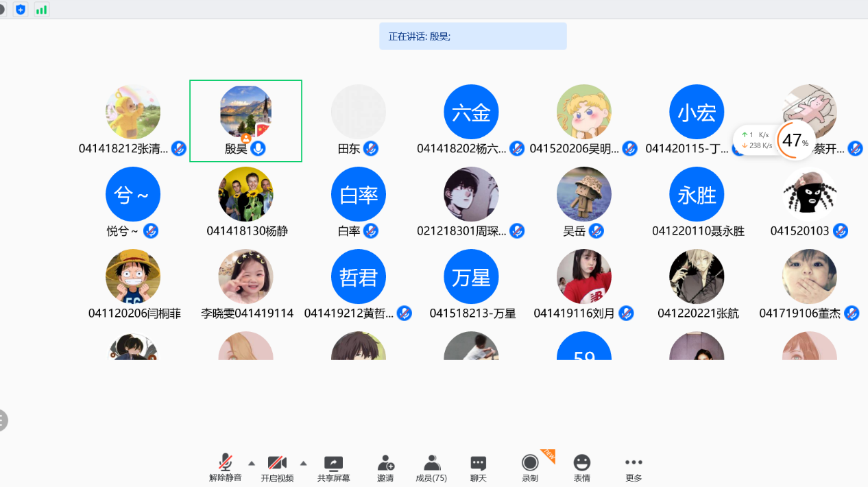
Task: Unmute microphone with 解除静音
Action: click(225, 463)
